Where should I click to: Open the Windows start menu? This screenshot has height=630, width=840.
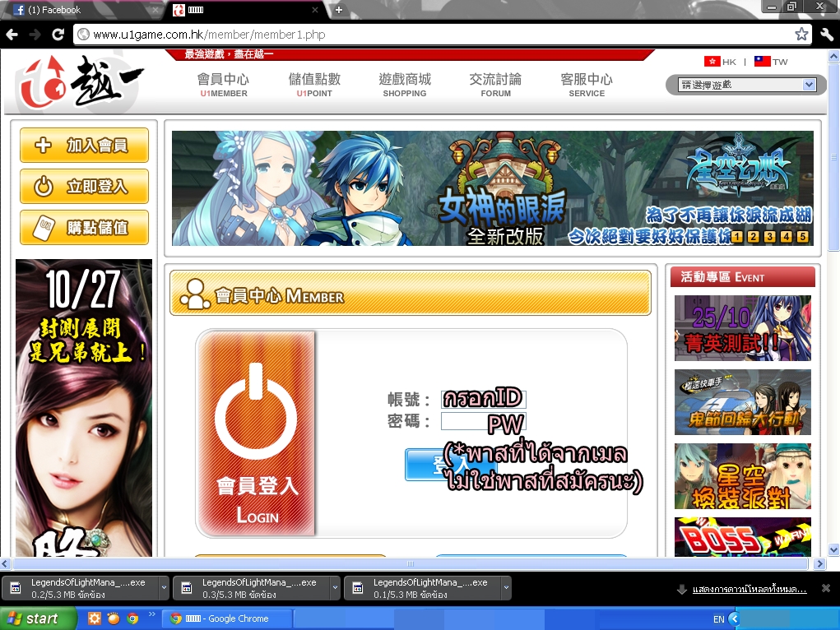pyautogui.click(x=38, y=618)
